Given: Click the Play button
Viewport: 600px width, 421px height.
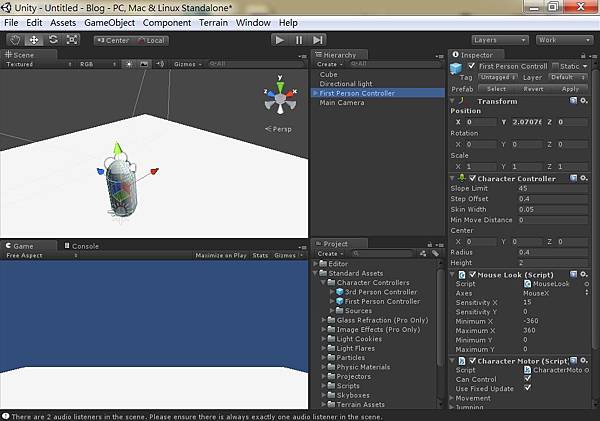Looking at the screenshot, I should (x=280, y=40).
